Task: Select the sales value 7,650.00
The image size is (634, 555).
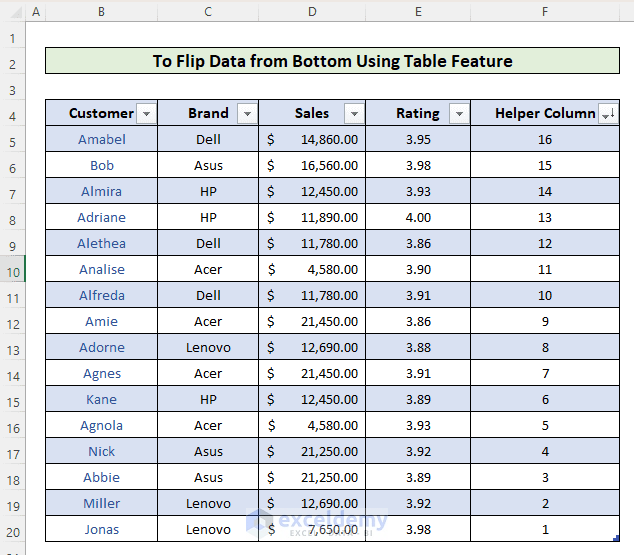Action: click(x=312, y=529)
